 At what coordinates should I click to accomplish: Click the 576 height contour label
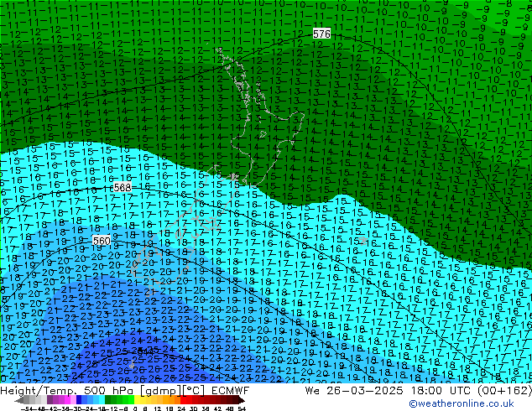pyautogui.click(x=321, y=34)
